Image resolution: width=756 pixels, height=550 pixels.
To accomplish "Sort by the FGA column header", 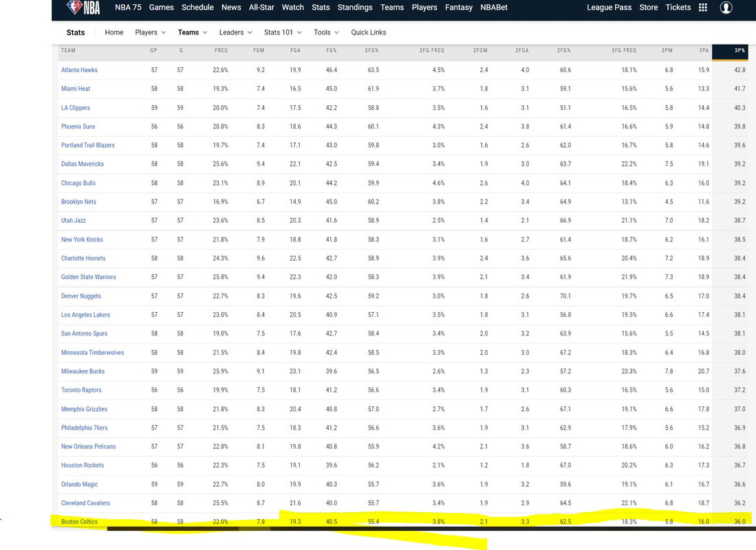I will point(296,50).
